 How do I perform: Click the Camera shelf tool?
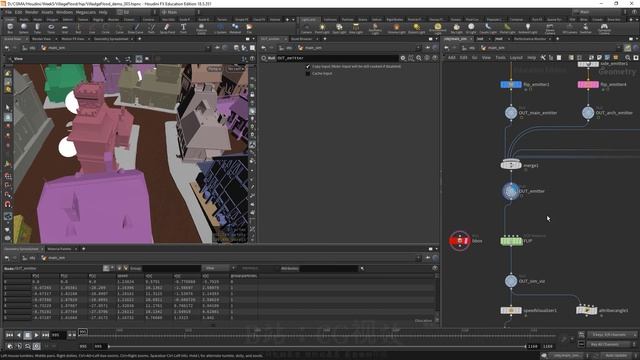[306, 28]
